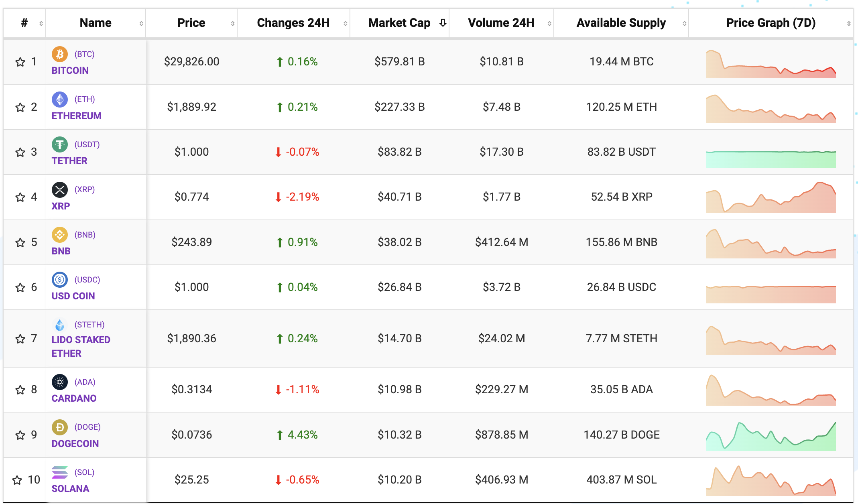This screenshot has width=858, height=504.
Task: Sort by Changes 24H column header
Action: pos(293,23)
